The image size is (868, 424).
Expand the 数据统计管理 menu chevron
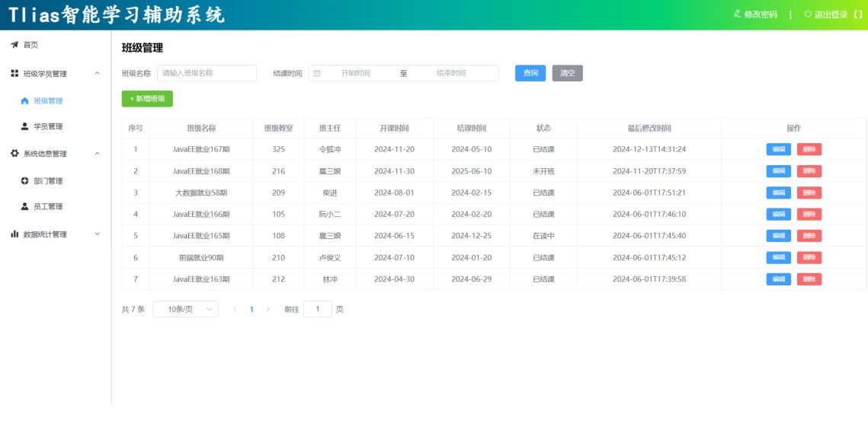98,234
